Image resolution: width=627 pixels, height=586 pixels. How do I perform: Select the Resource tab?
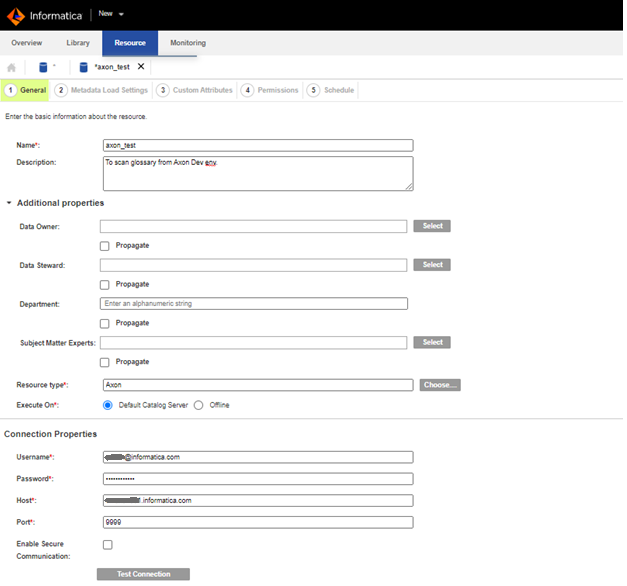tap(130, 43)
